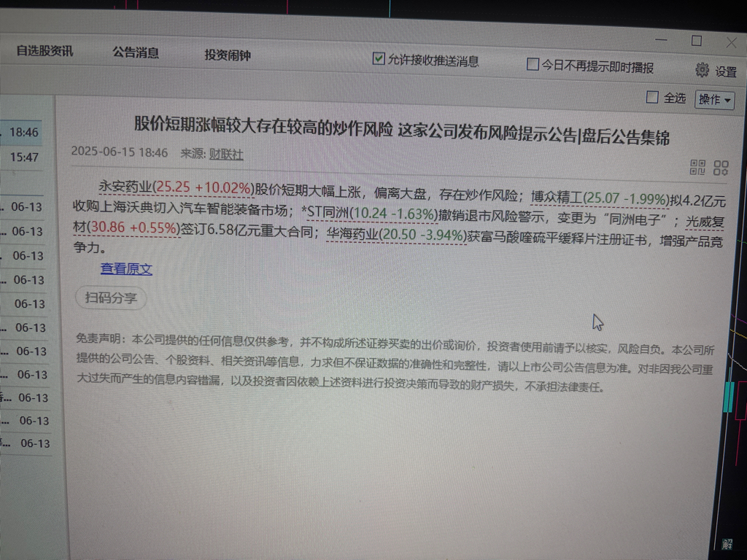Open the 自选股资讯 tab
The width and height of the screenshot is (747, 560).
[x=44, y=50]
